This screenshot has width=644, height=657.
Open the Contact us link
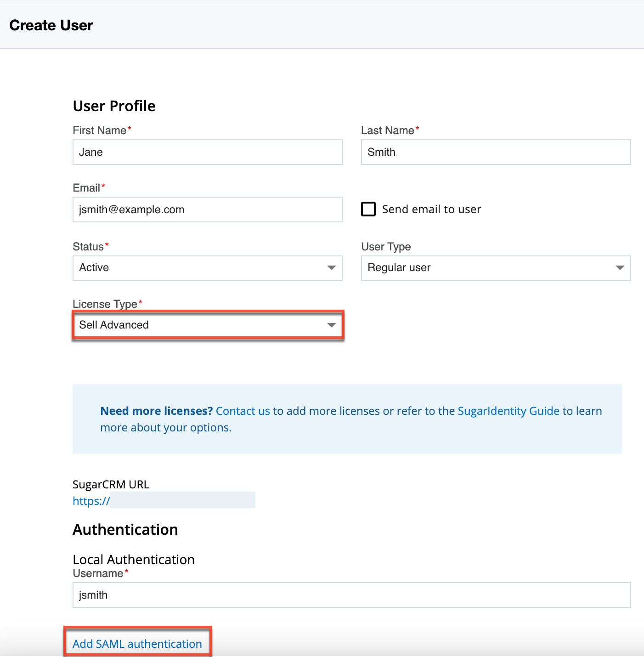click(243, 411)
